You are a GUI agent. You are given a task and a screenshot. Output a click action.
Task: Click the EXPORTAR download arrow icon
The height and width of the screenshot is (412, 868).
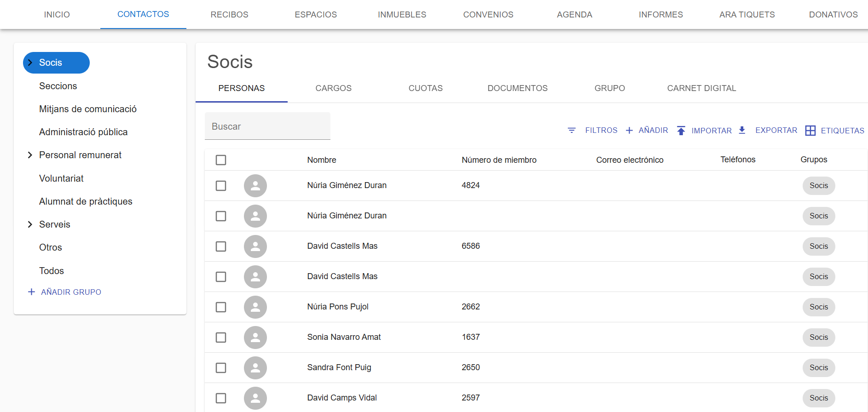[742, 130]
